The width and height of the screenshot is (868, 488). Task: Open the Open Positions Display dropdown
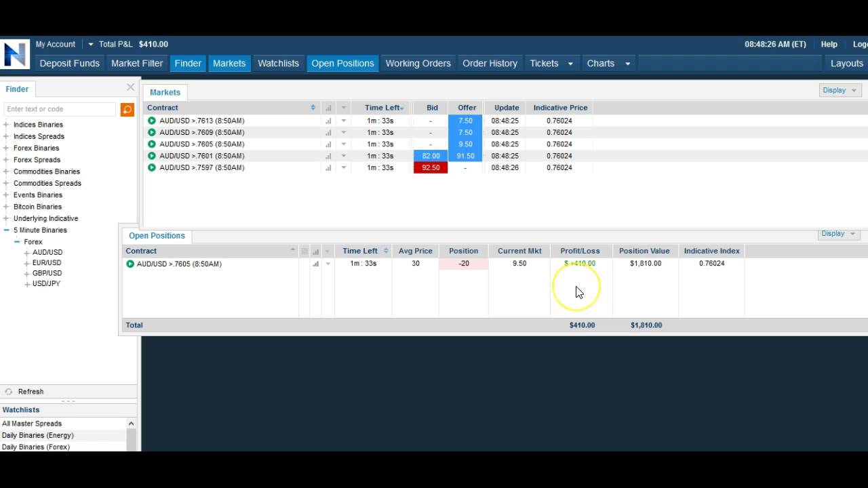pos(838,234)
